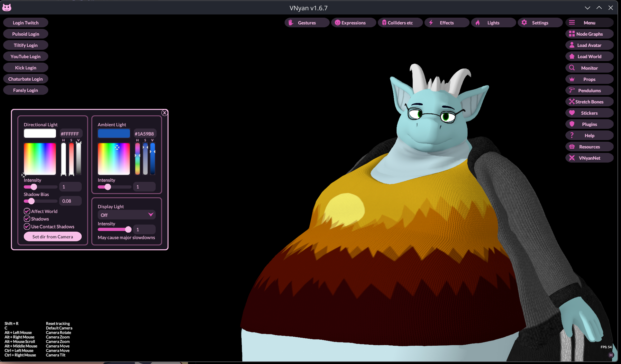621x364 pixels.
Task: Toggle Use Contact Shadows off
Action: click(x=27, y=226)
